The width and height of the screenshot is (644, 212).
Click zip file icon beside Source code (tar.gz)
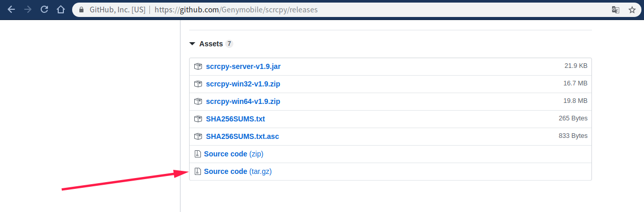pyautogui.click(x=197, y=171)
